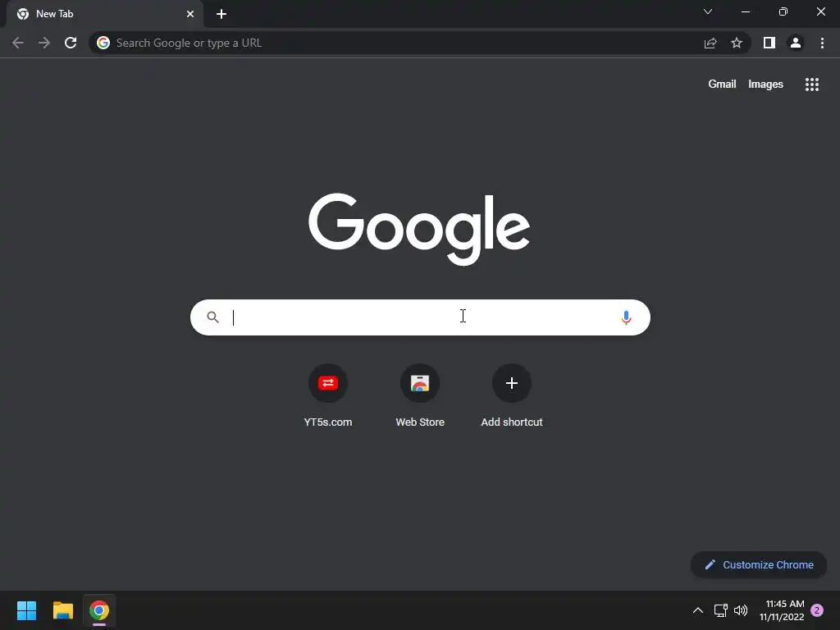Open notifications badge showing 2
The image size is (840, 630).
tap(817, 610)
